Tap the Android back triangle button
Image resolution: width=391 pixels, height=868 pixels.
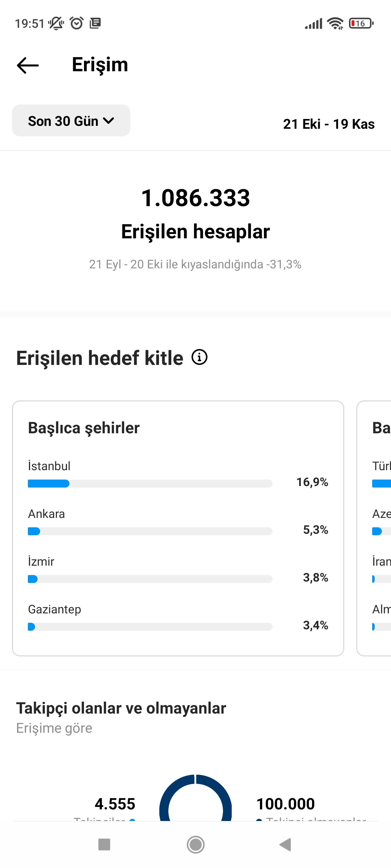286,845
